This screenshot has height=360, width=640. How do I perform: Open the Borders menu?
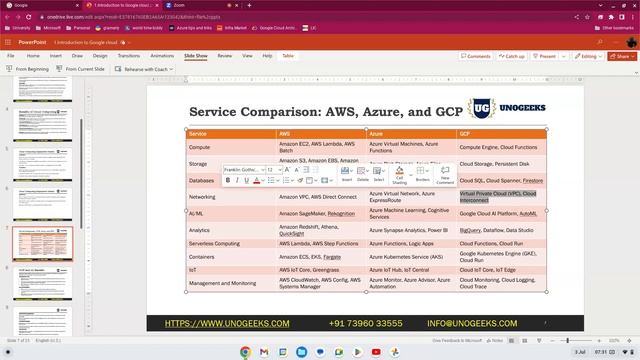[422, 173]
